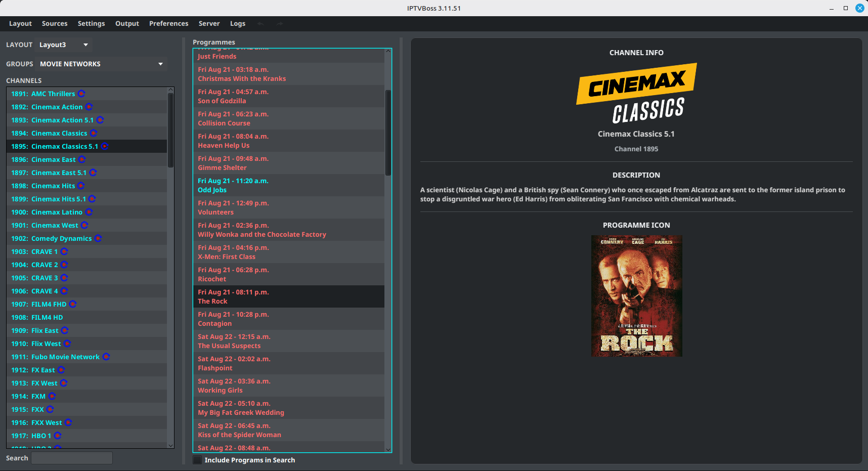The width and height of the screenshot is (868, 471).
Task: Click the Programmes list scroll-down arrow
Action: coord(388,449)
